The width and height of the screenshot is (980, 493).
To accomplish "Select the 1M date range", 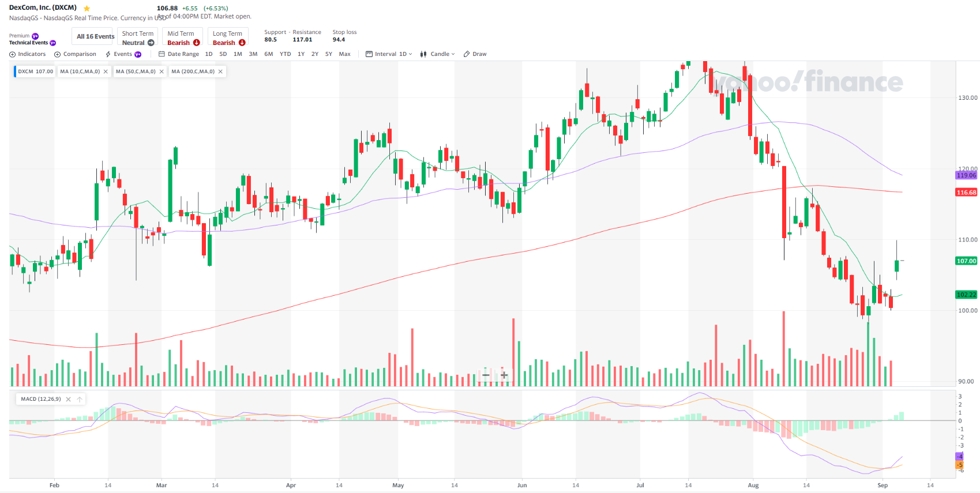I will (238, 54).
